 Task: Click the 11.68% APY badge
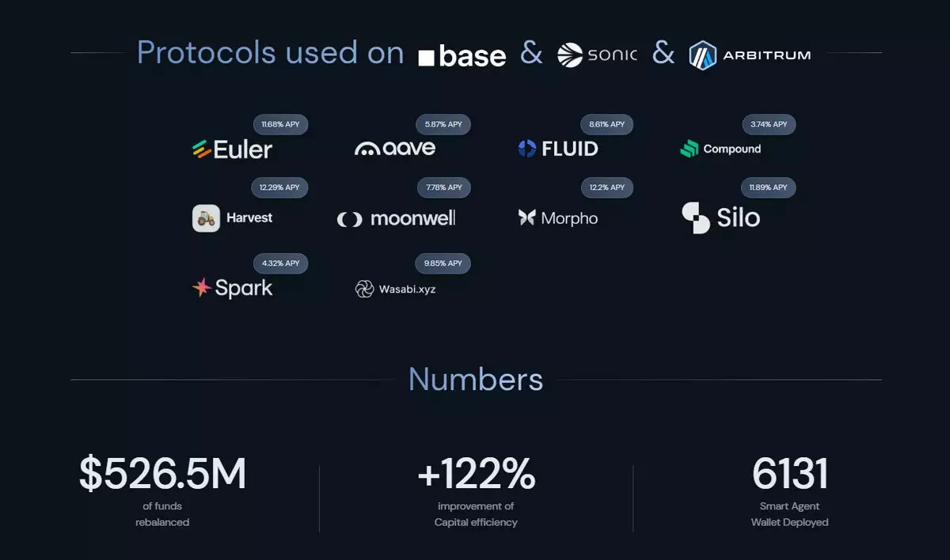[x=280, y=124]
